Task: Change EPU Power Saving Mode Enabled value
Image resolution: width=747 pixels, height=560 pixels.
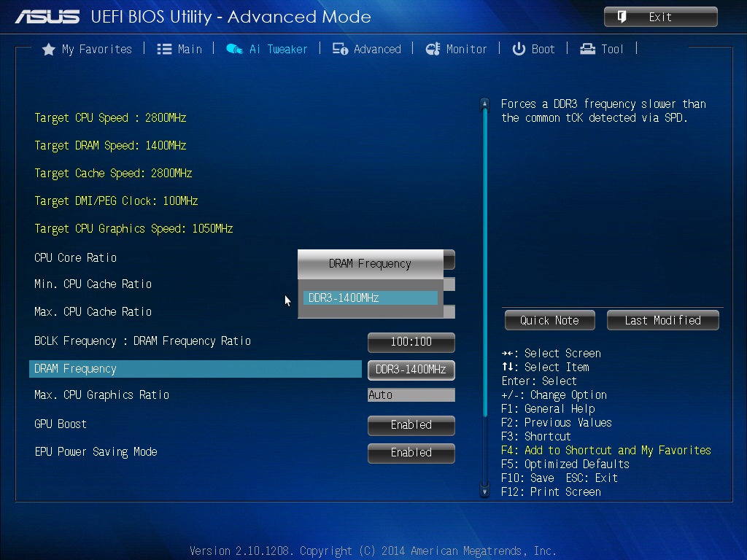Action: click(411, 453)
